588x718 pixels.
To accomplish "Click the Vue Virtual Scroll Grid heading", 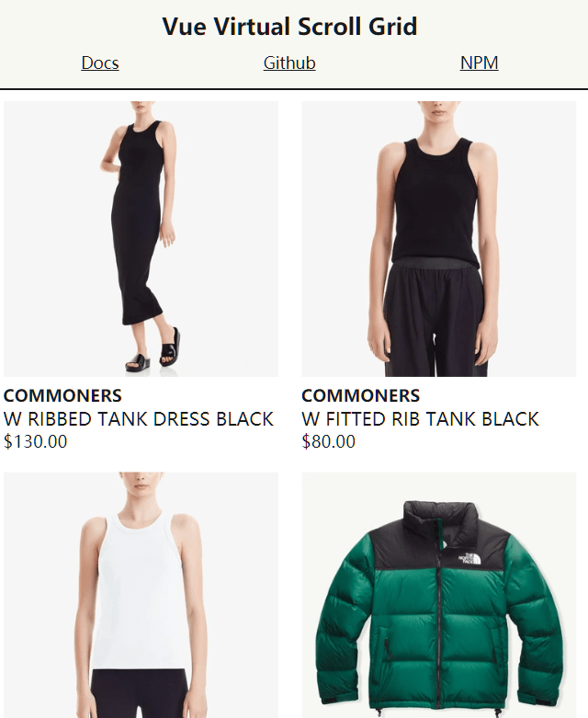I will 289,26.
